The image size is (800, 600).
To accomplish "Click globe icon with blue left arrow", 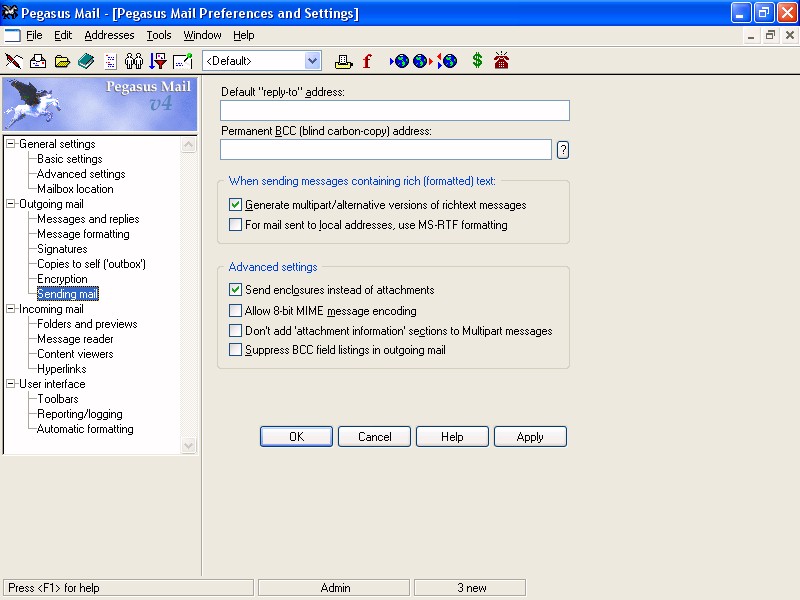I will tap(399, 61).
